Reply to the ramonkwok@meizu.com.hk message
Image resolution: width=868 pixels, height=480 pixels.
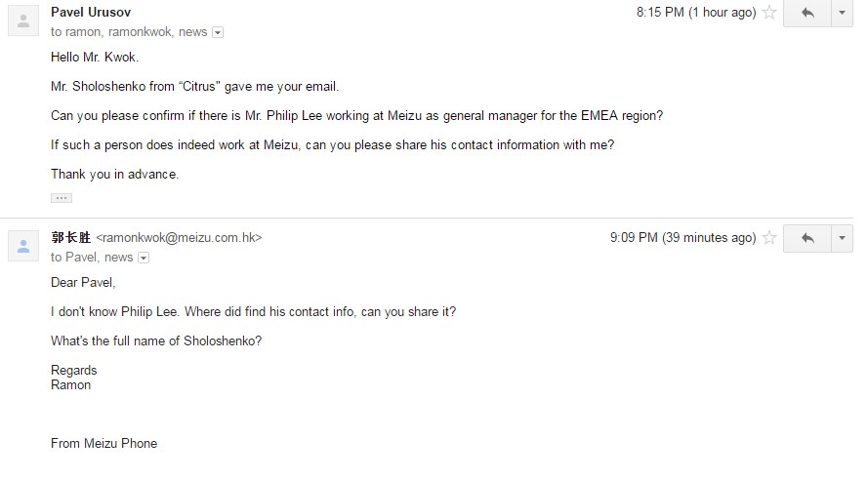click(x=807, y=238)
